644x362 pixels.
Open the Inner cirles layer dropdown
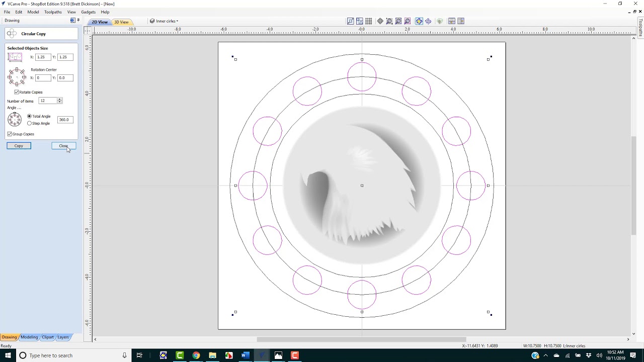[164, 21]
